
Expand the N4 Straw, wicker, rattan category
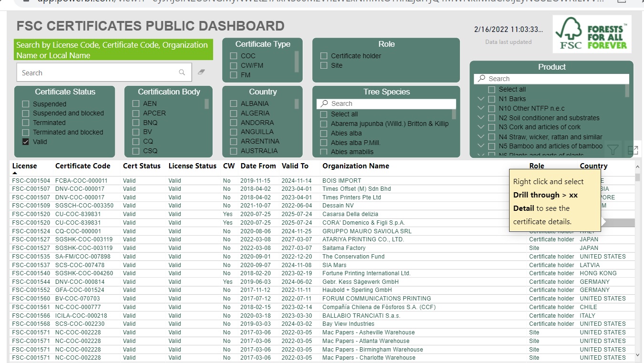(480, 136)
